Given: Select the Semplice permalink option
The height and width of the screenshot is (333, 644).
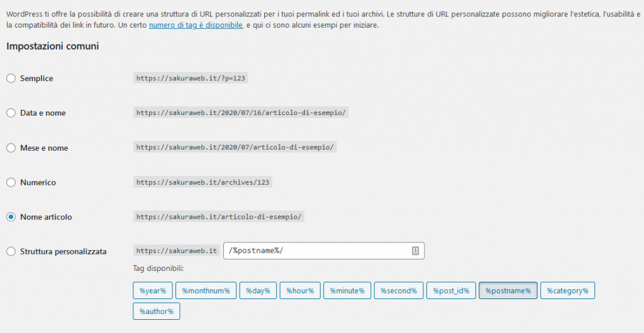Looking at the screenshot, I should 11,79.
